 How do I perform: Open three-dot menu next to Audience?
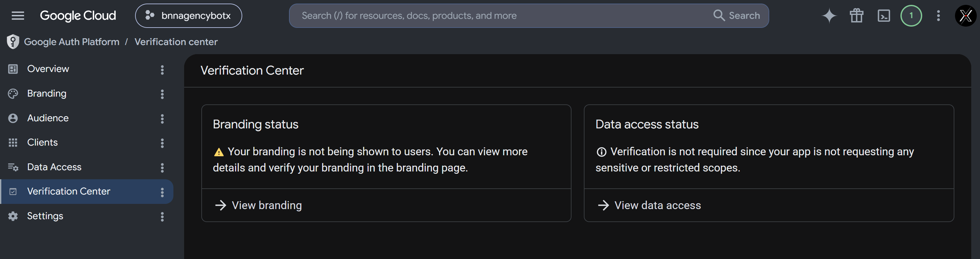162,119
